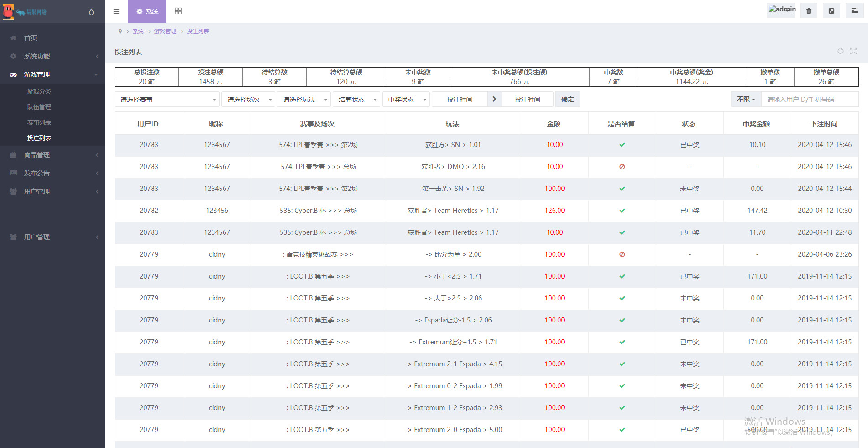Viewport: 868px width, 448px height.
Task: Click the edit note icon in top bar
Action: [831, 11]
